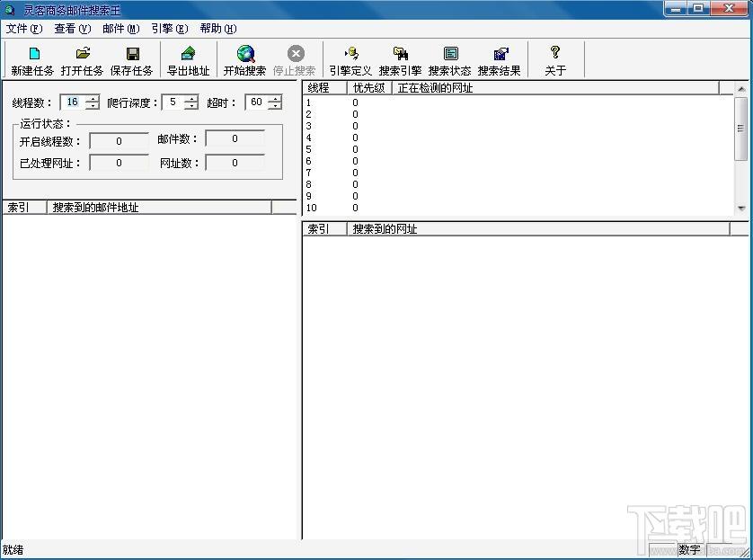The height and width of the screenshot is (560, 753).
Task: Click the 网址数 status field
Action: pyautogui.click(x=235, y=163)
